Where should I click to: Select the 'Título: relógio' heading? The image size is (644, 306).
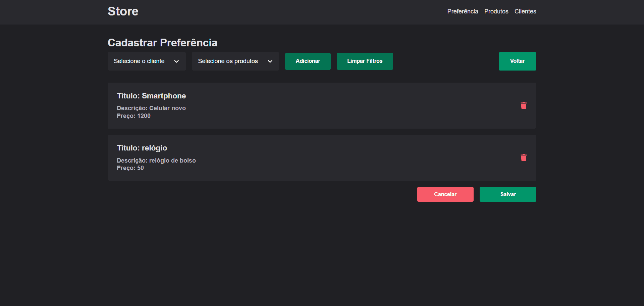(x=142, y=148)
